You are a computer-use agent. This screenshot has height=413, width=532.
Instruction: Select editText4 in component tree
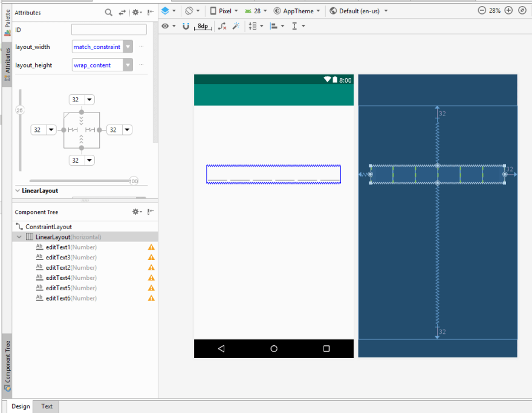tap(66, 278)
